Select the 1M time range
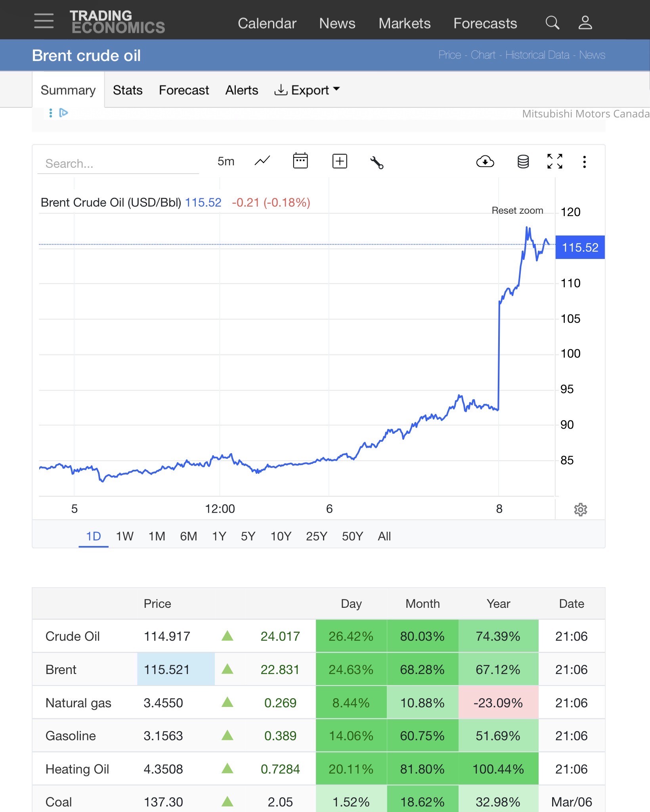650x812 pixels. [157, 536]
